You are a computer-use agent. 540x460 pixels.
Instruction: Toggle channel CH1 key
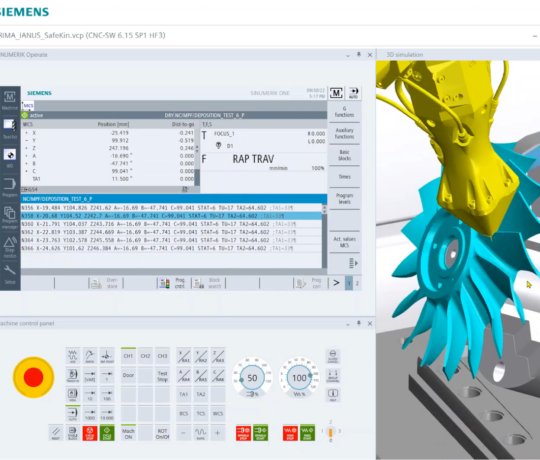[128, 356]
